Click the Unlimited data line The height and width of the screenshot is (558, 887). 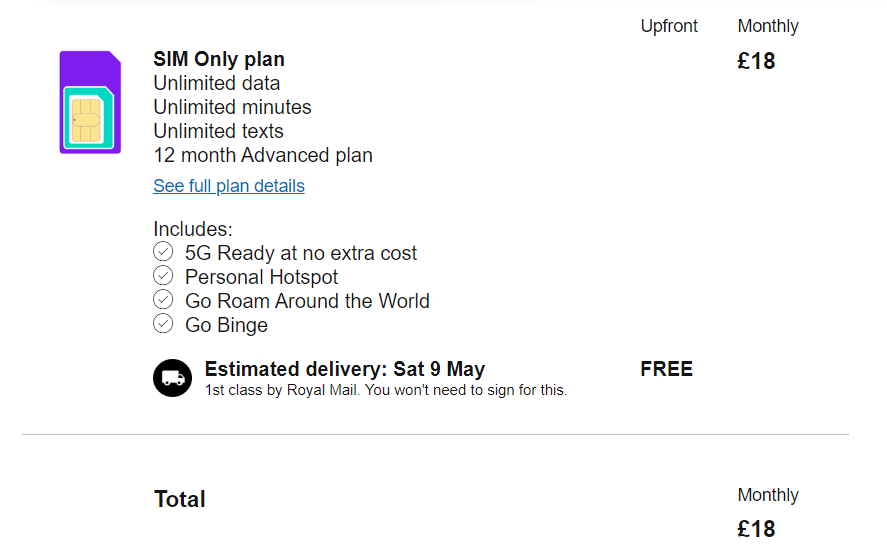(x=217, y=83)
